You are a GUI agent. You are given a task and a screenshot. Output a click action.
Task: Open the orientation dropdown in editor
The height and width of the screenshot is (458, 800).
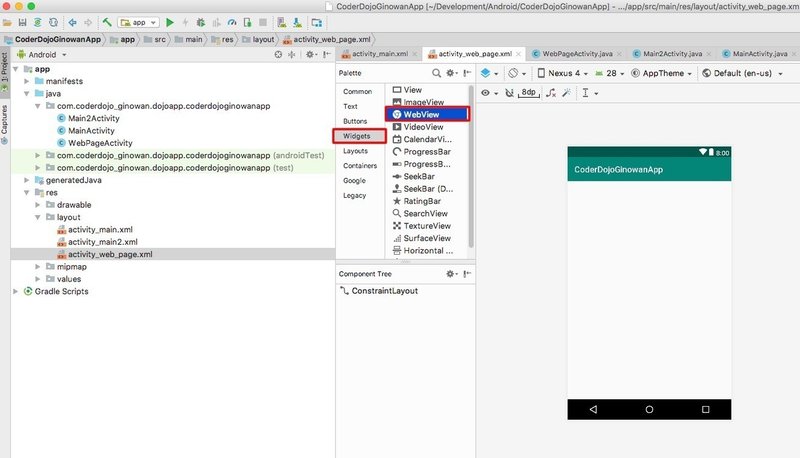pos(517,73)
